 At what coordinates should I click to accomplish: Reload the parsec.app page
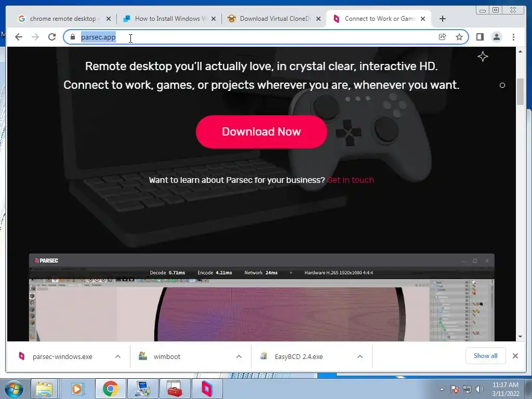click(x=52, y=37)
